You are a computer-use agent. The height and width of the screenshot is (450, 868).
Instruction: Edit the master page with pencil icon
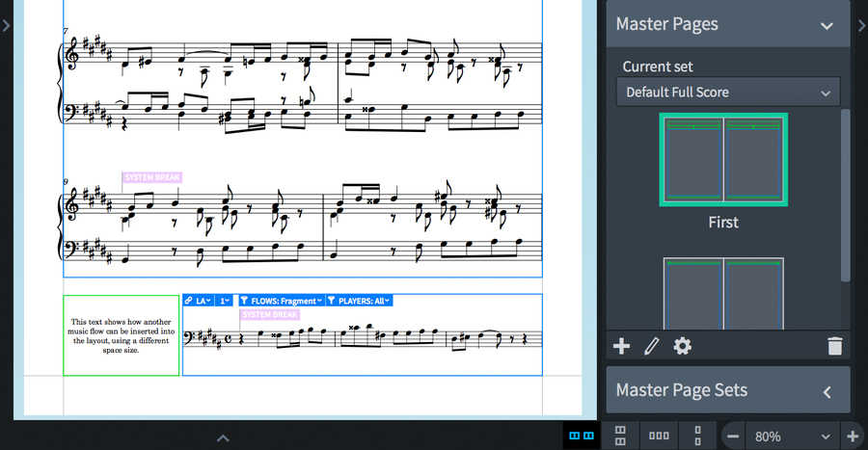pos(652,347)
